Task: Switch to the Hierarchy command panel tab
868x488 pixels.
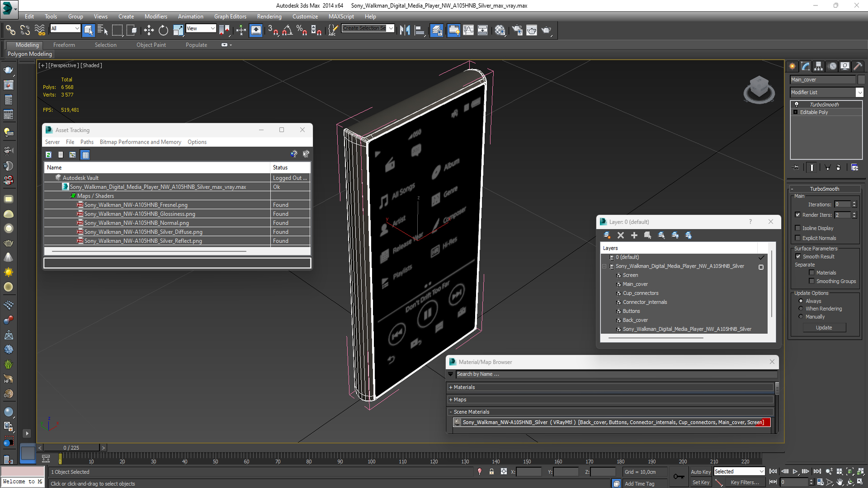Action: click(818, 66)
